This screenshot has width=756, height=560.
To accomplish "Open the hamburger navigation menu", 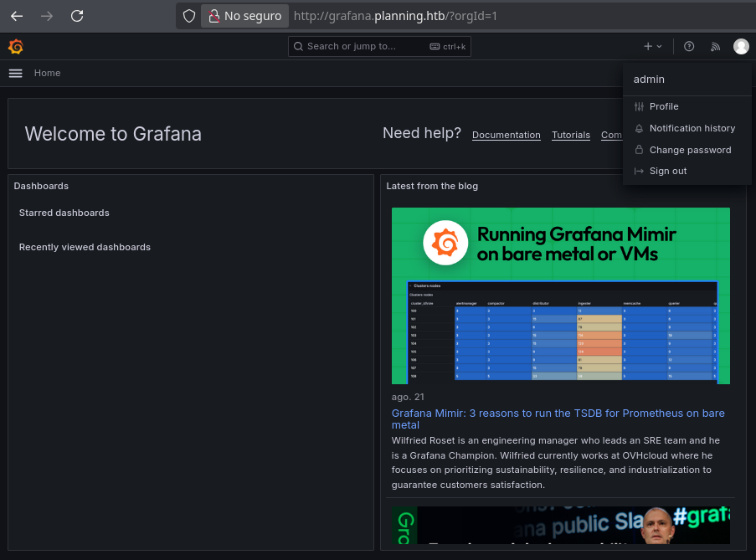I will click(x=15, y=74).
